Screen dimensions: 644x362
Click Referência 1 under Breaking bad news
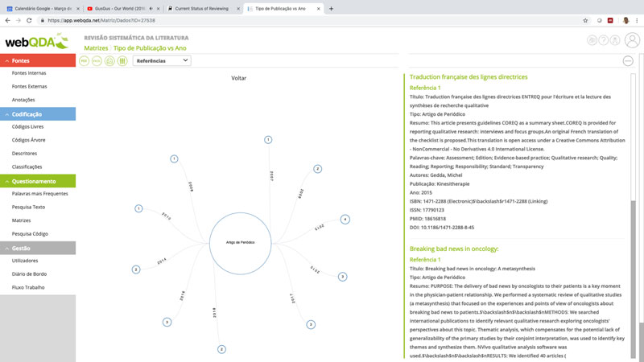425,260
